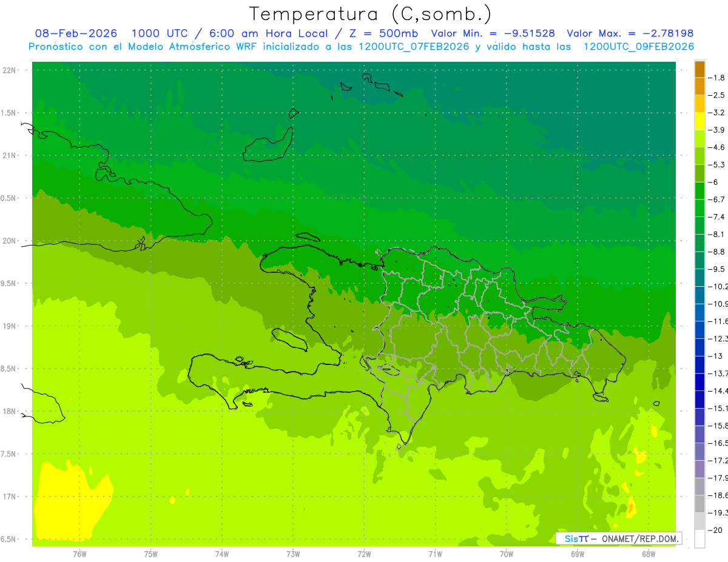Click 'Valor Min. = -9.51528' text
Screen dimensions: 728x562
click(493, 33)
